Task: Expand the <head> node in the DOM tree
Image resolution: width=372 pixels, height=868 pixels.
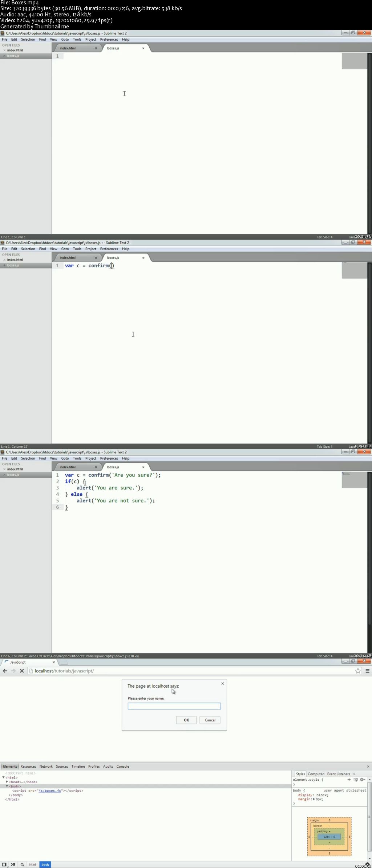Action: pyautogui.click(x=7, y=781)
